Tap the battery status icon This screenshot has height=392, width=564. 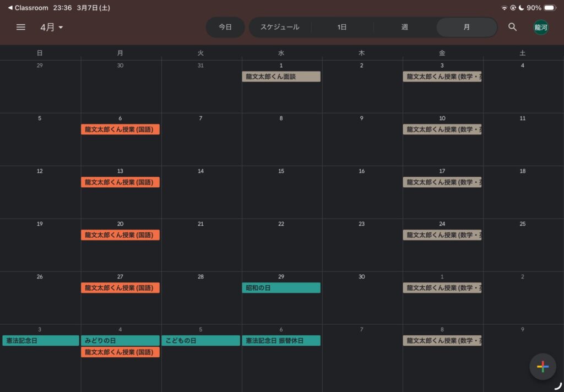550,8
